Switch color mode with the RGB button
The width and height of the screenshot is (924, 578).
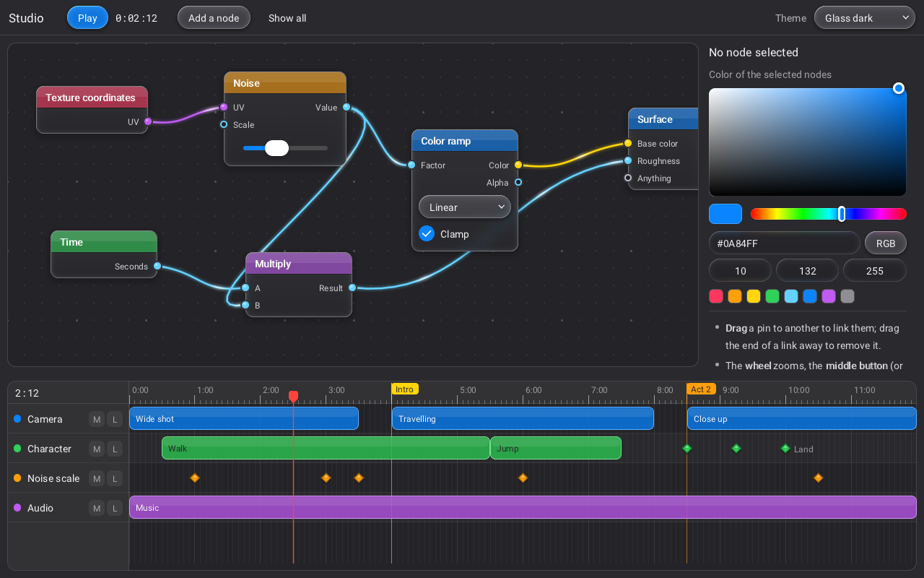click(886, 243)
